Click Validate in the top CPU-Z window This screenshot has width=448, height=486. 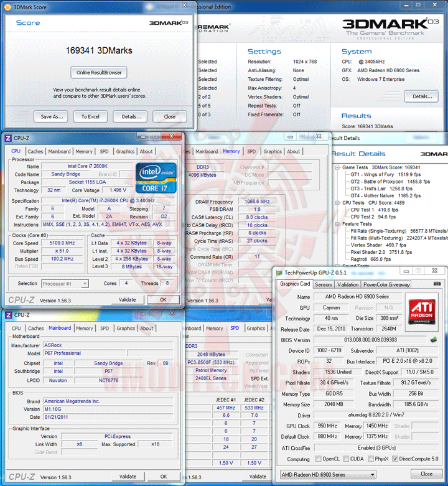[128, 300]
